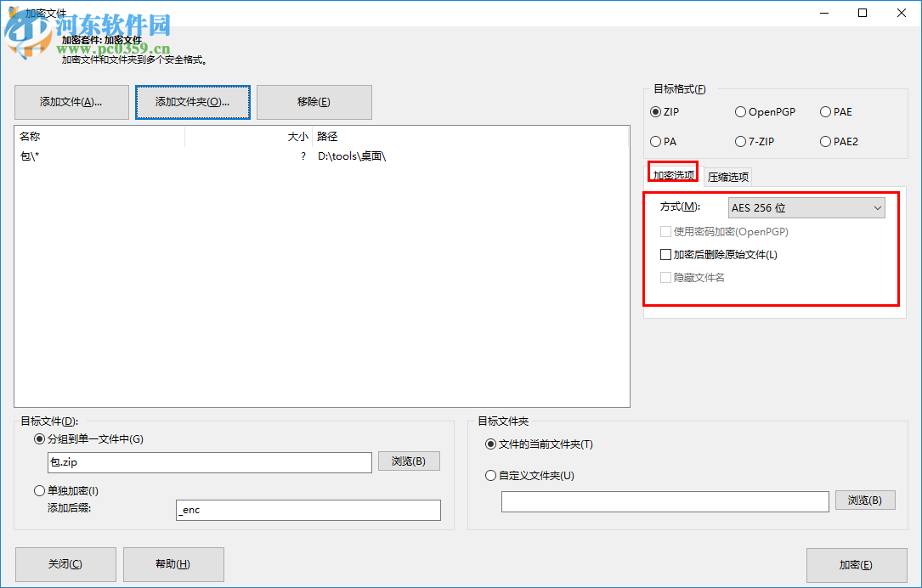Screen dimensions: 922x588
Task: Click the 隐藏文件名 checkbox
Action: 665,277
